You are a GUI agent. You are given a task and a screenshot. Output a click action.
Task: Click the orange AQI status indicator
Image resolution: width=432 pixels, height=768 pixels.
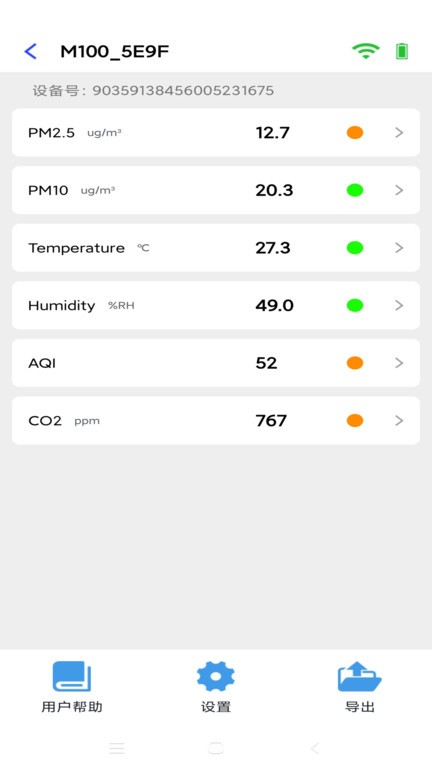pos(355,363)
